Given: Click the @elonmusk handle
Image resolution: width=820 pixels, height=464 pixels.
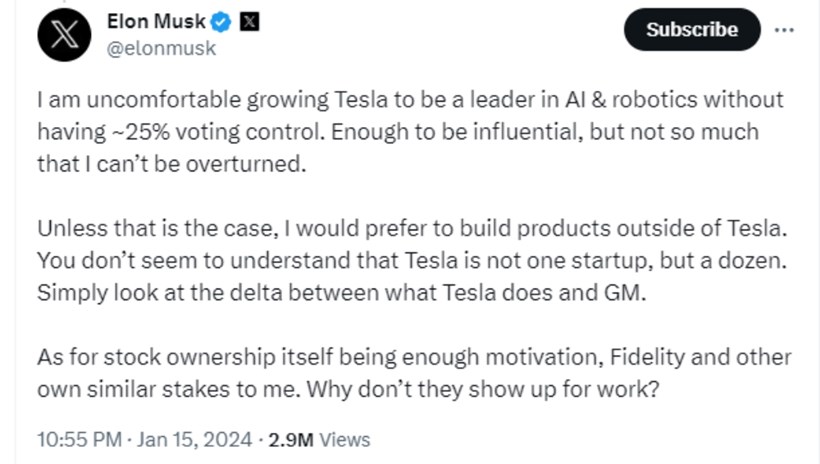Looking at the screenshot, I should [x=161, y=47].
